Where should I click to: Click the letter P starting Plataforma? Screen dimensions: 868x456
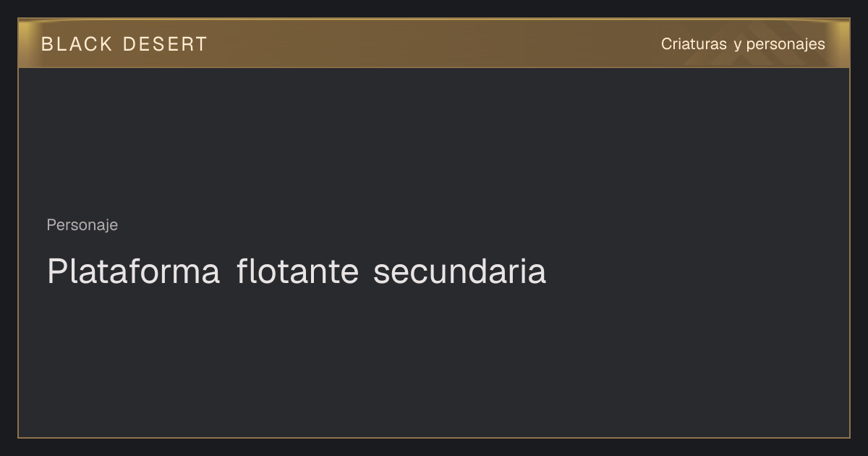[56, 272]
